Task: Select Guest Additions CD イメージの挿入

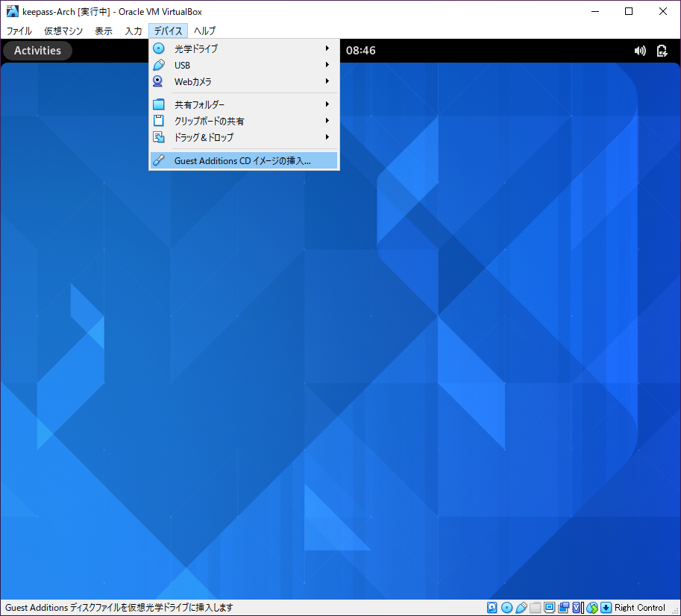Action: 242,160
